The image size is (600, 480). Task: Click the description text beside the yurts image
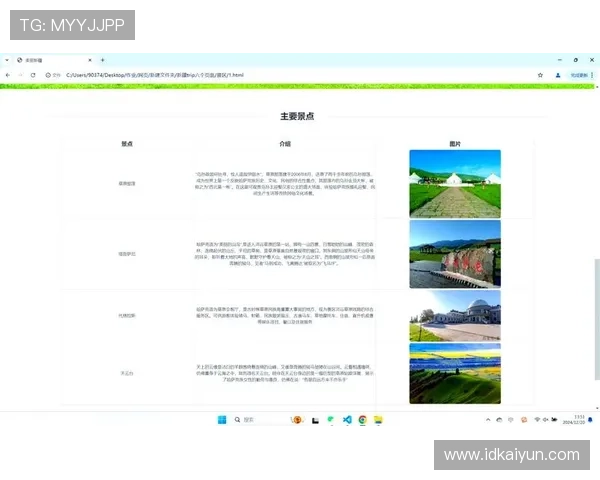point(285,184)
